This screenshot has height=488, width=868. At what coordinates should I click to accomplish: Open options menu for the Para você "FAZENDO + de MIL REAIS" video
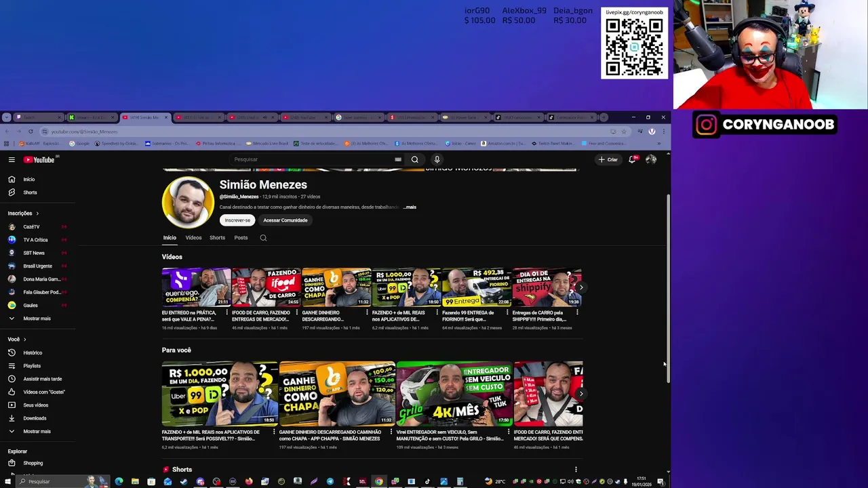point(274,432)
